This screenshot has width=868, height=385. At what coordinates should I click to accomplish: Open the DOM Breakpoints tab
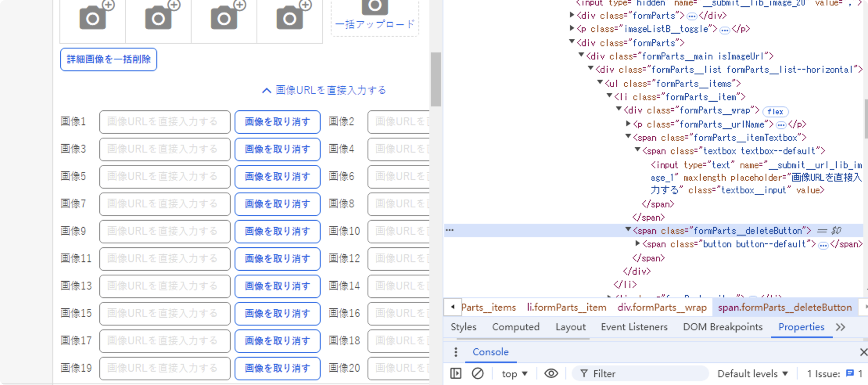point(723,327)
